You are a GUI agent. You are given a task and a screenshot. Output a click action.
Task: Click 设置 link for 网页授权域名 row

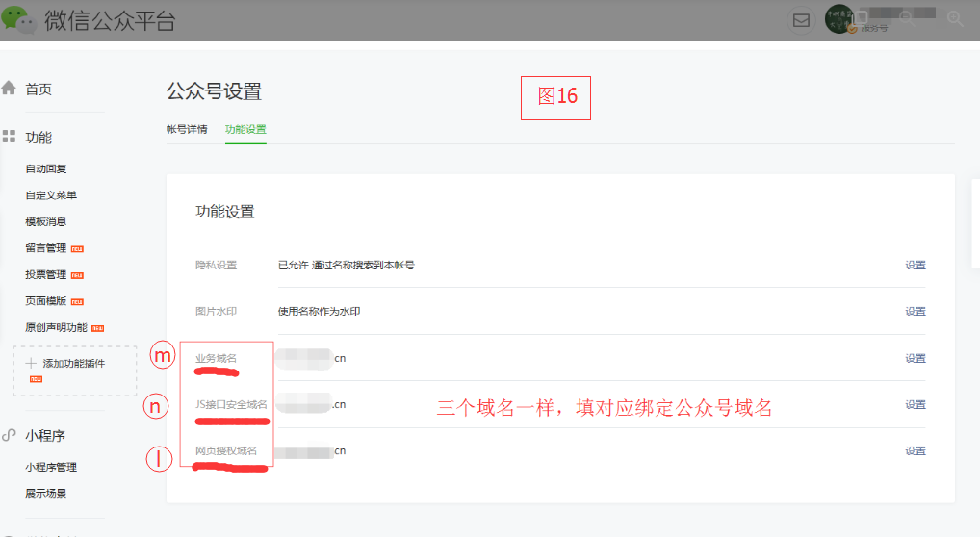pos(916,450)
